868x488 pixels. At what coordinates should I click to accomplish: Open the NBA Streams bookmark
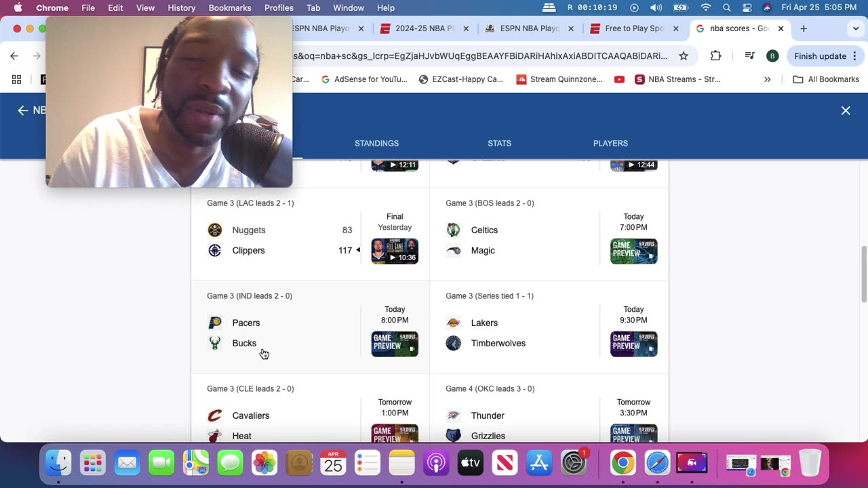click(x=677, y=79)
